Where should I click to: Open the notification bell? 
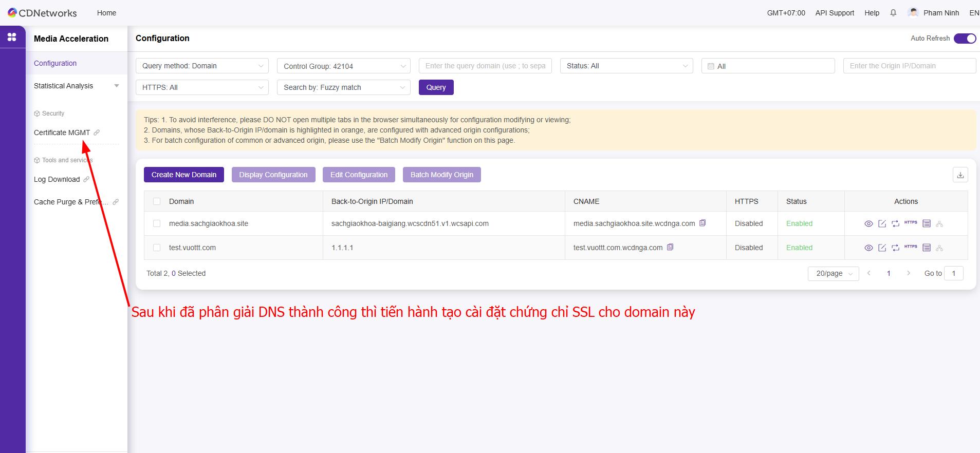click(x=893, y=13)
